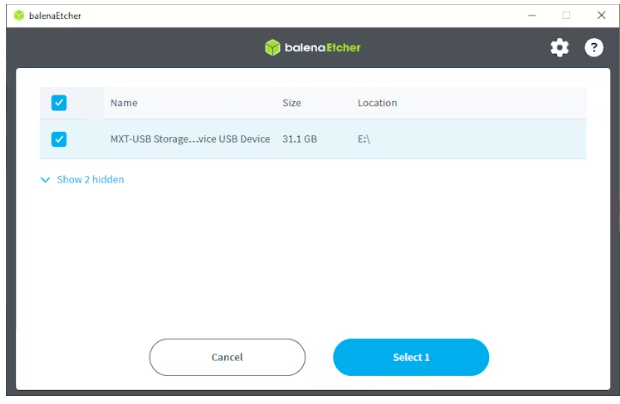Sort by the Location column header
Viewport: 620px width, 404px height.
coord(377,103)
